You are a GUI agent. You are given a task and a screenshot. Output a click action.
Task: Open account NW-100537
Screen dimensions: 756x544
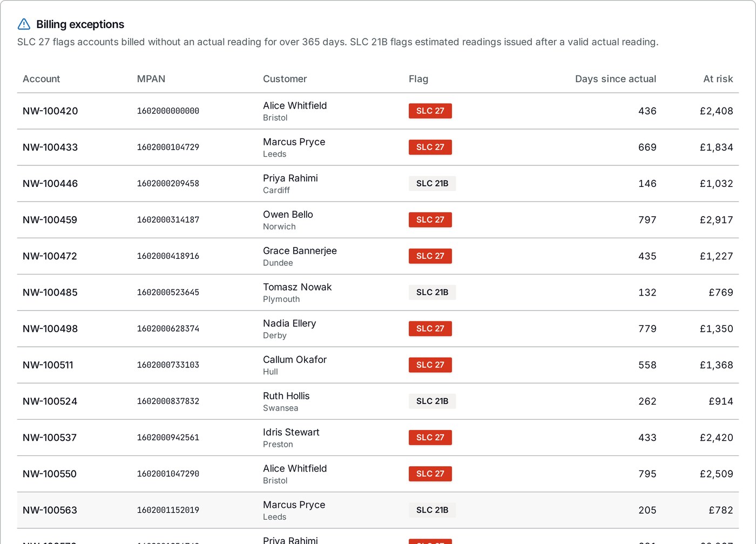pos(50,437)
